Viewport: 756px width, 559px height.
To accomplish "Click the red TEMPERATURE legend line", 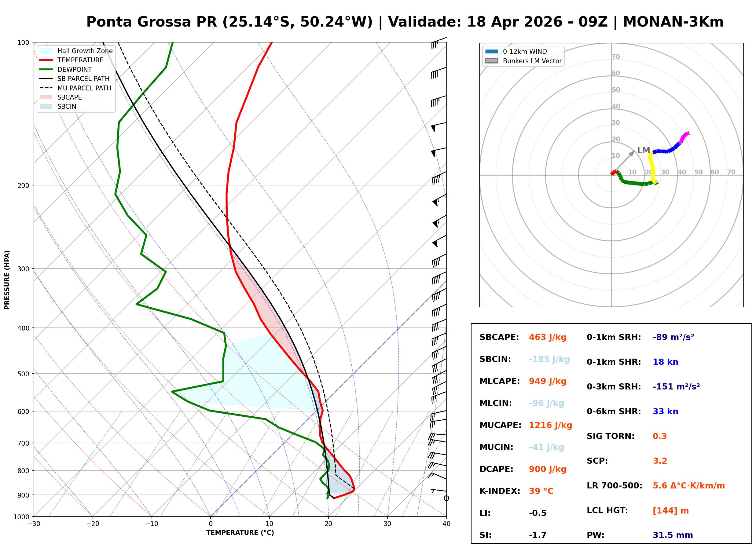I will click(46, 60).
